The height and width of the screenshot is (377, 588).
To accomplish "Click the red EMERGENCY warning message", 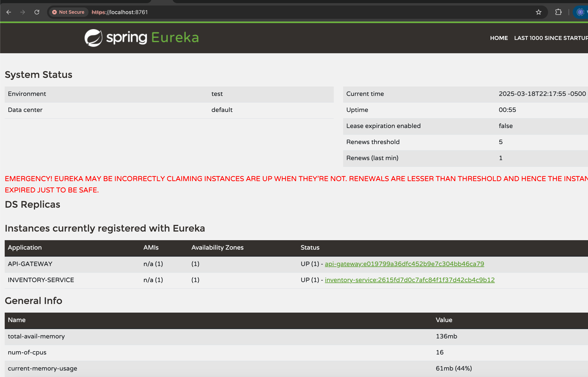I will point(296,184).
